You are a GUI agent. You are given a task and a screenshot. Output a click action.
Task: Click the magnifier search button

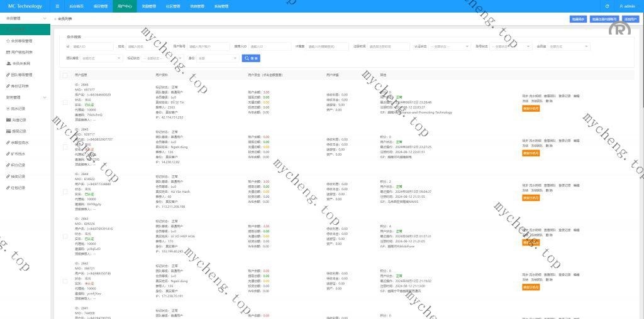click(x=252, y=58)
